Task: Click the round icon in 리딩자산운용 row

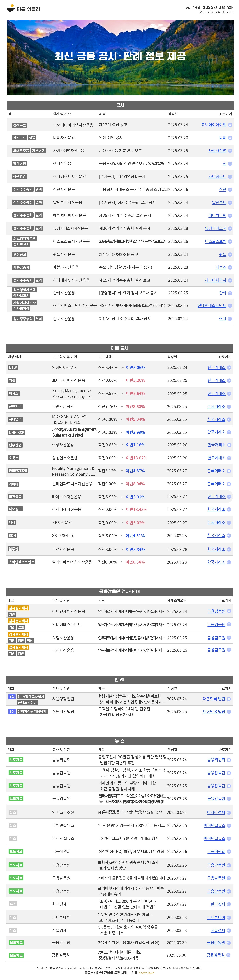Action: (x=229, y=638)
